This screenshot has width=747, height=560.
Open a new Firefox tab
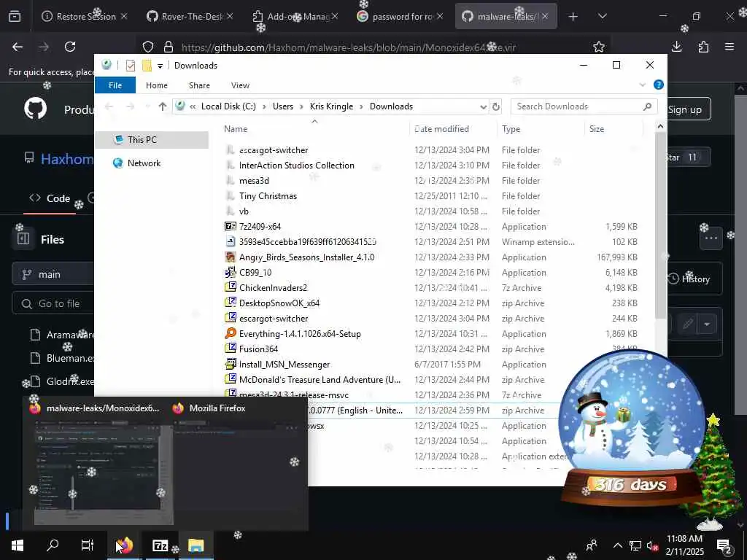tap(573, 17)
